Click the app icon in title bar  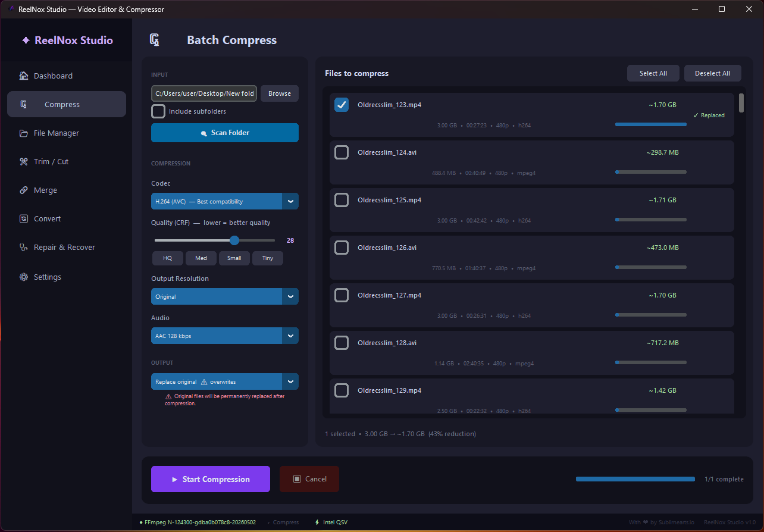click(x=11, y=9)
